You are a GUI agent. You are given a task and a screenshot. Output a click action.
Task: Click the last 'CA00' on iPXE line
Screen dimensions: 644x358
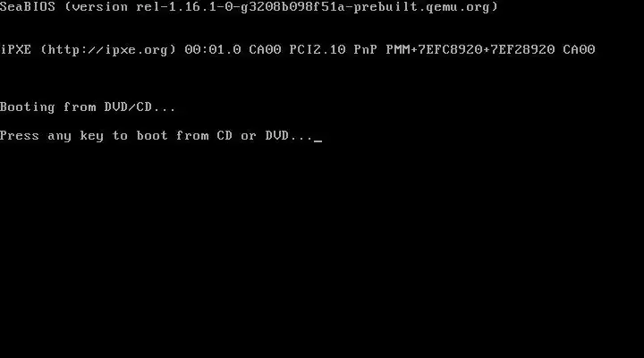click(x=579, y=49)
